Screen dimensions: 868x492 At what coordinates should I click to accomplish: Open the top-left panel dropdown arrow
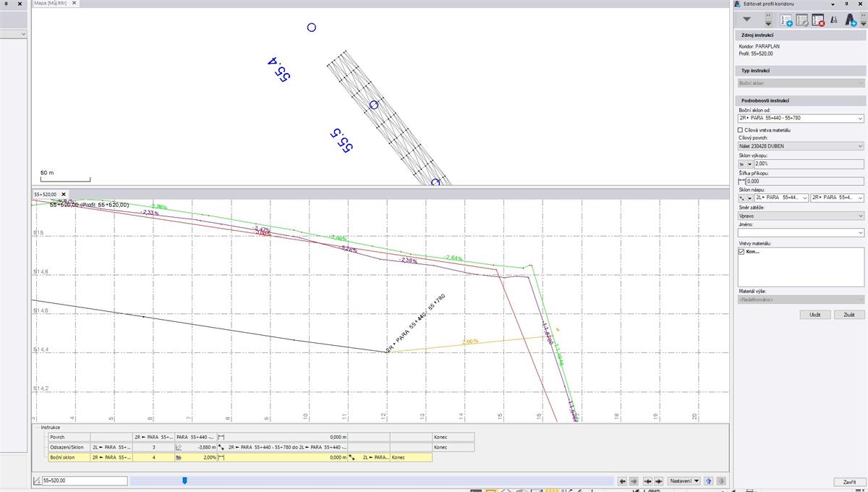[23, 34]
